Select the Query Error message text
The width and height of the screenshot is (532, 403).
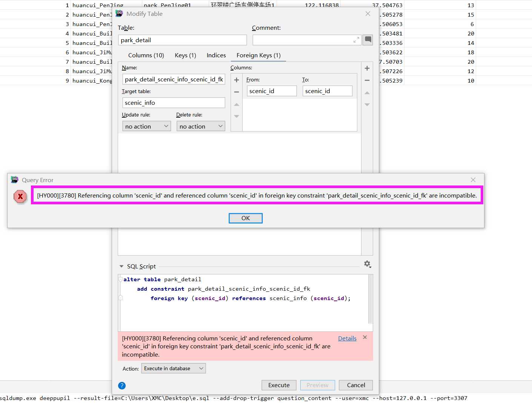coord(257,195)
